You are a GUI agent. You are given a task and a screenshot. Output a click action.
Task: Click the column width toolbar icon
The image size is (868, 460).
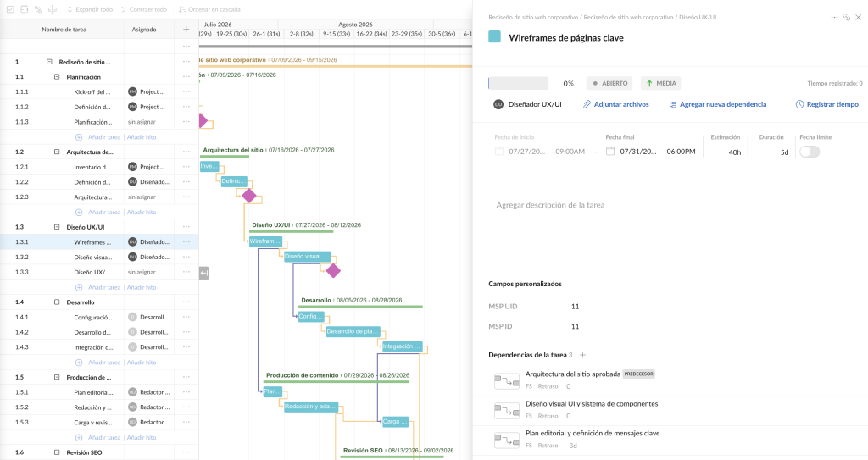click(52, 9)
